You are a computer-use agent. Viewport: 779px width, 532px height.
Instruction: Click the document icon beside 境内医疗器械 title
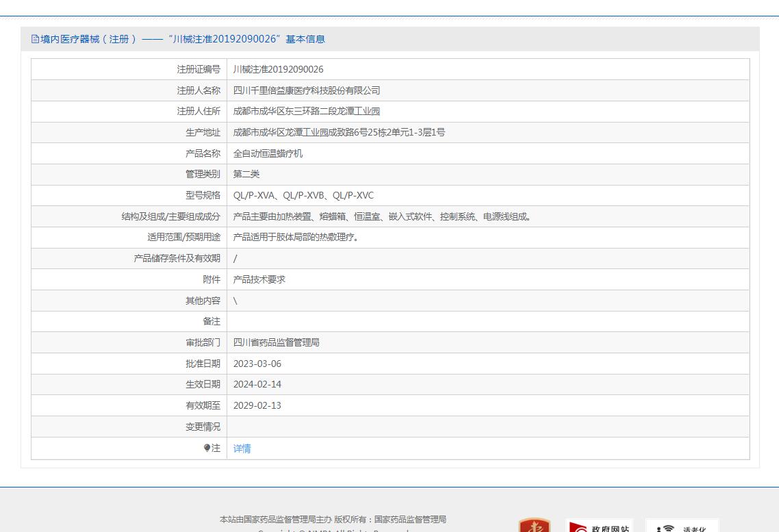tap(35, 39)
